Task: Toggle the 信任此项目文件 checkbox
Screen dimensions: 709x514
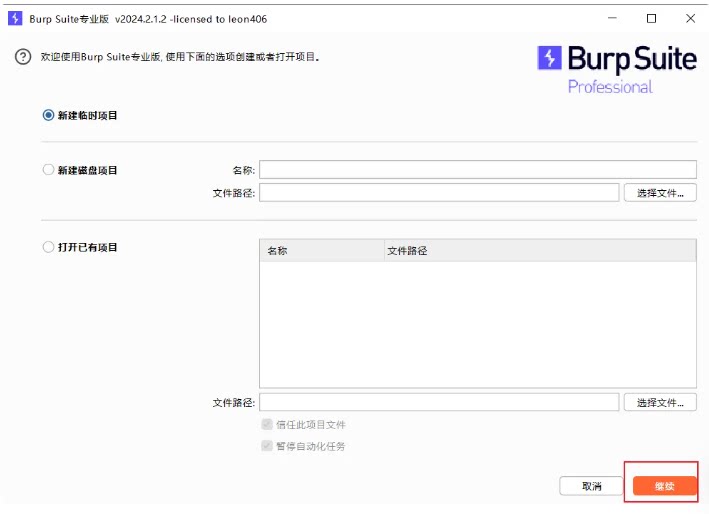Action: pos(267,424)
